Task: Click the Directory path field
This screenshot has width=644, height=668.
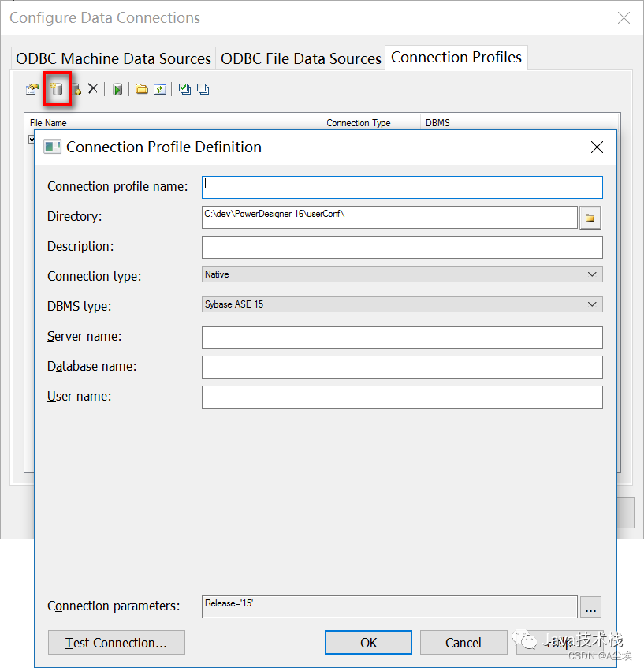Action: [389, 217]
